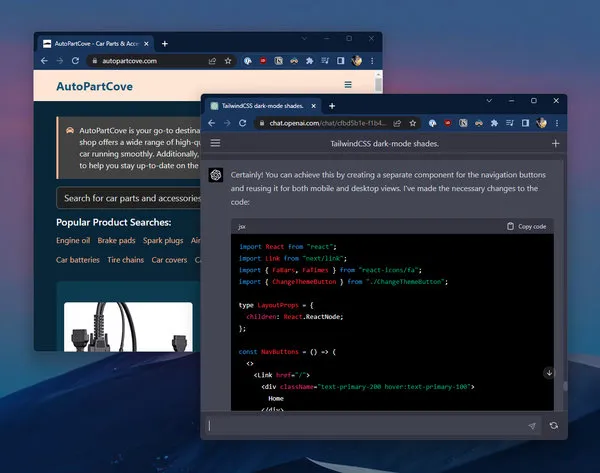Switch to the AutoPartCove browser tab
The width and height of the screenshot is (600, 473).
click(x=95, y=44)
